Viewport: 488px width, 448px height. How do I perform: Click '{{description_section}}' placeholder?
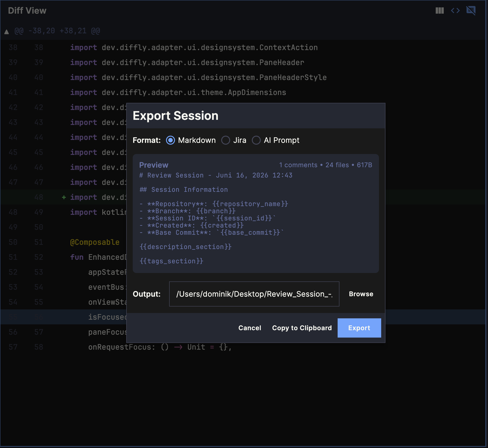[185, 247]
